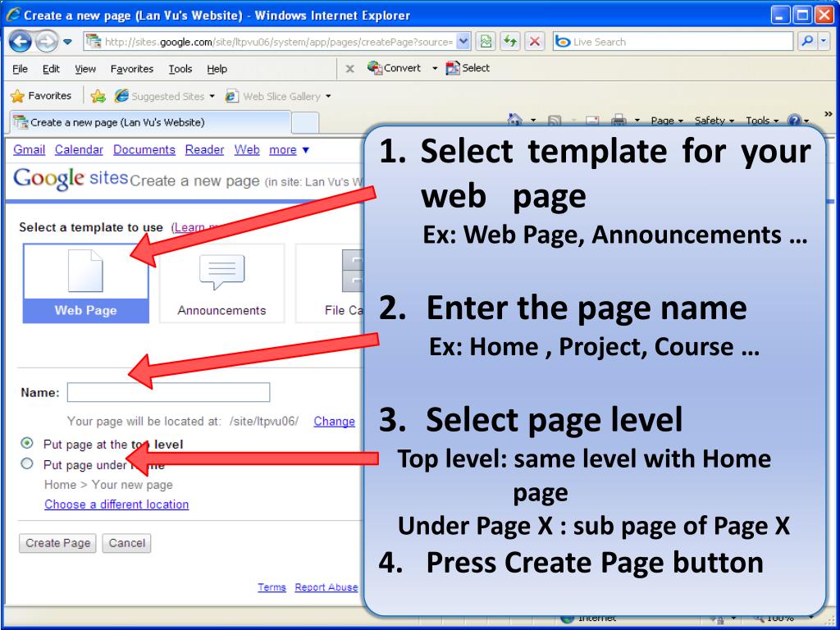
Task: Click the Create Page button
Action: coord(58,543)
